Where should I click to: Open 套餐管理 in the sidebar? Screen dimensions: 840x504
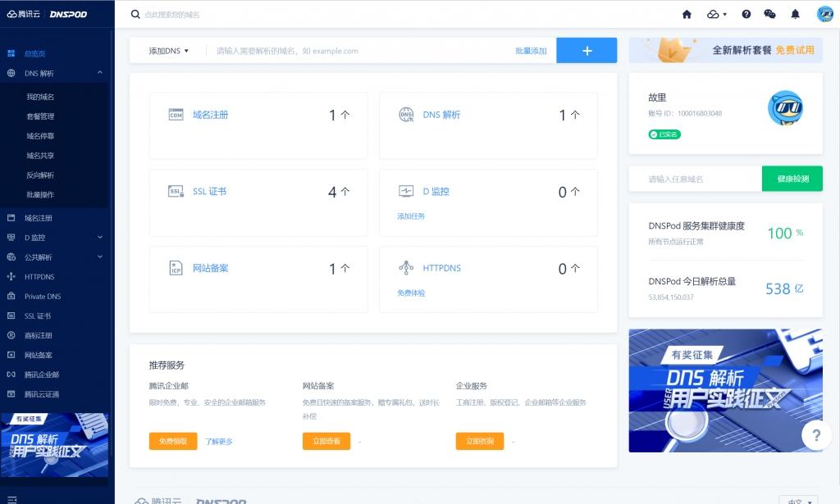point(40,116)
